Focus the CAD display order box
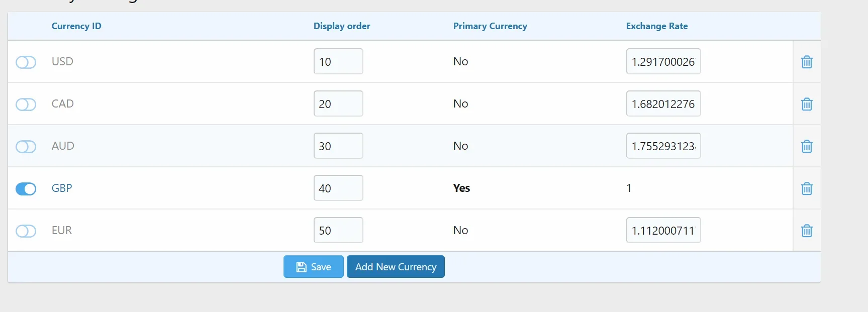 [338, 103]
